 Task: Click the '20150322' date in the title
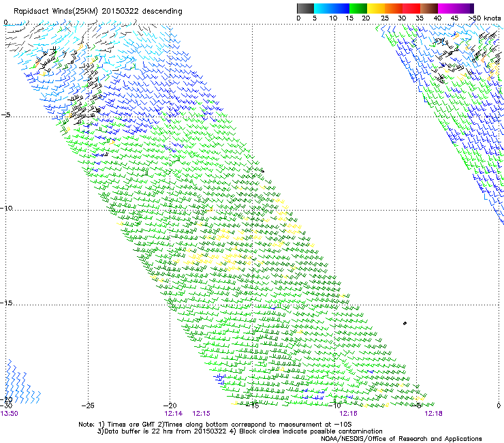[121, 11]
